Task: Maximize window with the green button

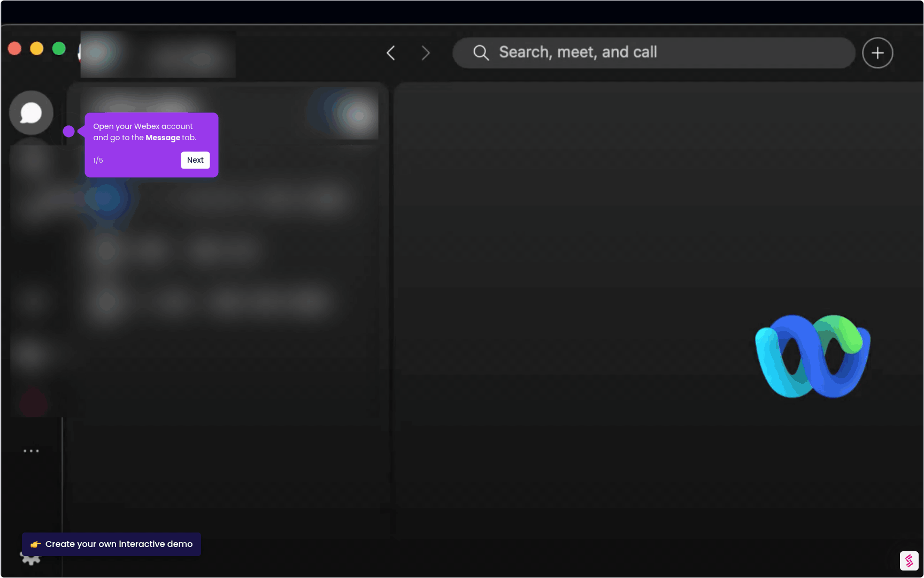Action: 59,49
